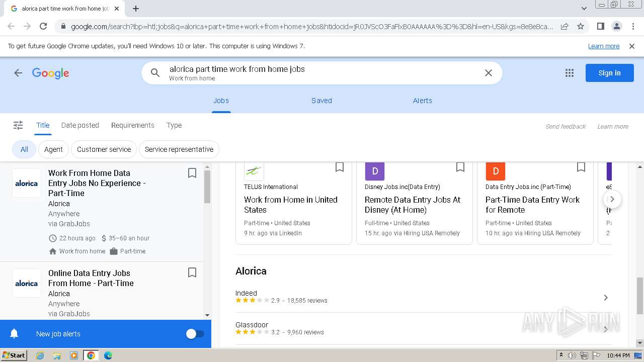
Task: Click the Learn more link by filters
Action: click(613, 127)
